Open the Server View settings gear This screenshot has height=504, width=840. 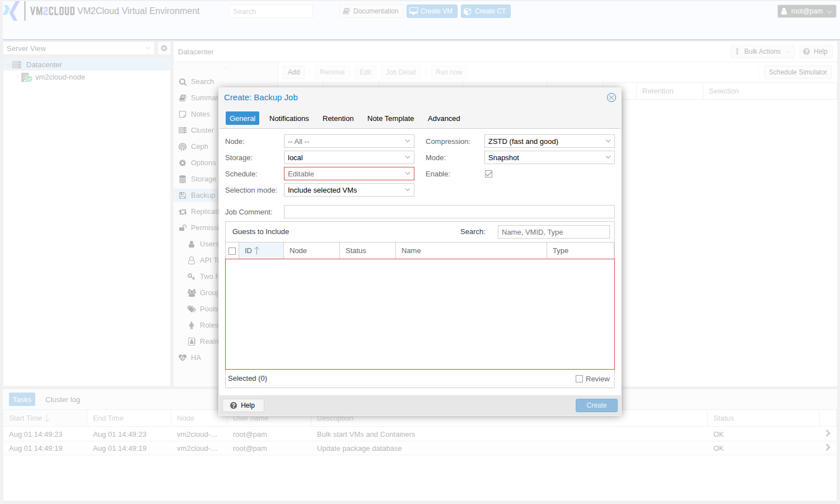[x=164, y=48]
